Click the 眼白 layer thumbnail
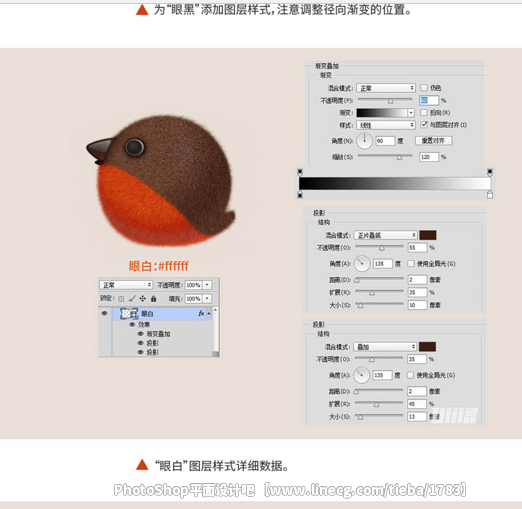The width and height of the screenshot is (522, 509). click(129, 314)
